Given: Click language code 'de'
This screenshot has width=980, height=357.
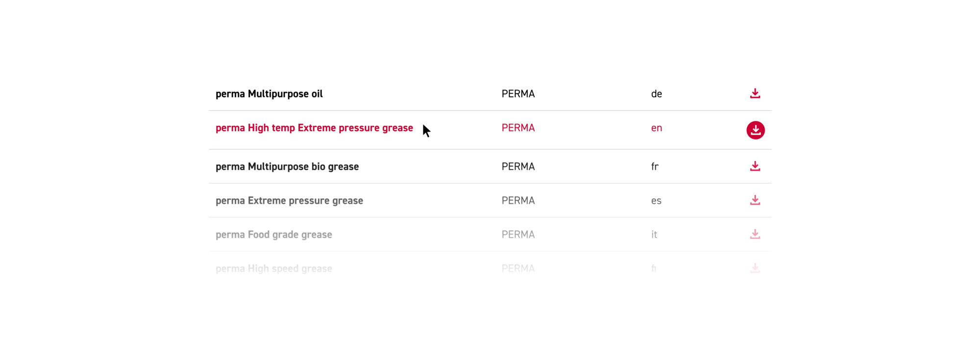Looking at the screenshot, I should 657,94.
